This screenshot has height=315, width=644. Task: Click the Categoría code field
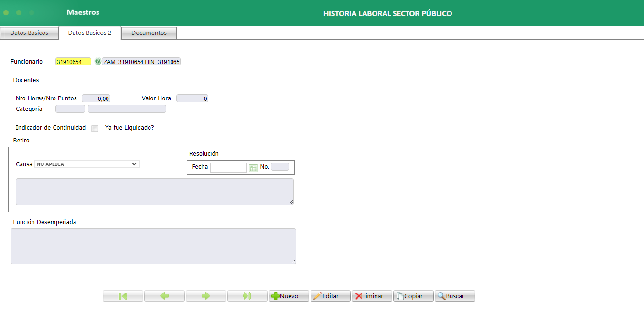[70, 109]
